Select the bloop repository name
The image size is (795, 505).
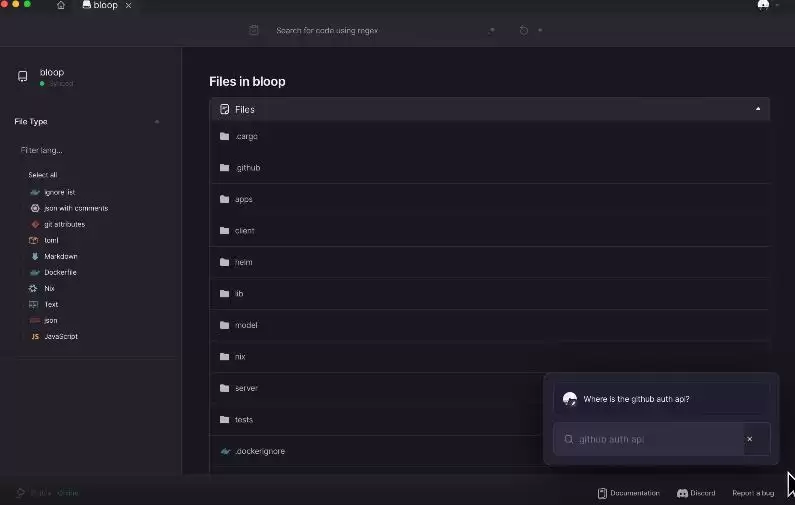coord(52,73)
